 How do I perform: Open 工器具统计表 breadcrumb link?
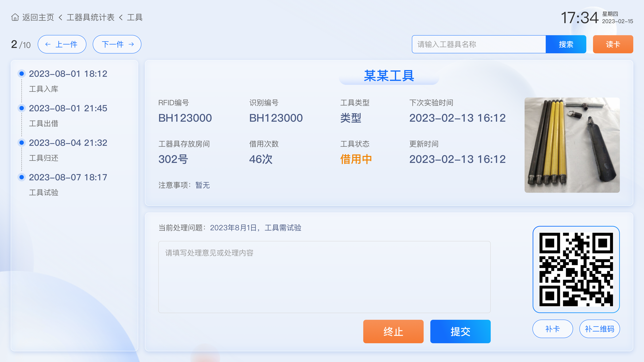pos(91,17)
